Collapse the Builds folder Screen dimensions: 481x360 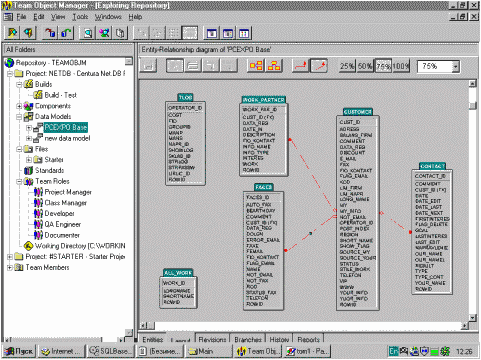coord(19,84)
